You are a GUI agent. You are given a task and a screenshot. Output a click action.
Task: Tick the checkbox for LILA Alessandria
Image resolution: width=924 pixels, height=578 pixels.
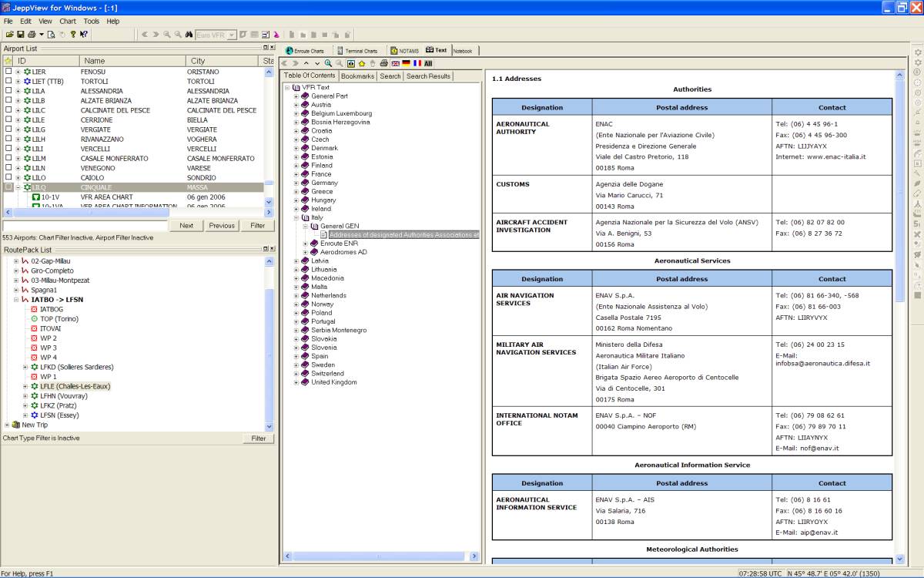8,91
